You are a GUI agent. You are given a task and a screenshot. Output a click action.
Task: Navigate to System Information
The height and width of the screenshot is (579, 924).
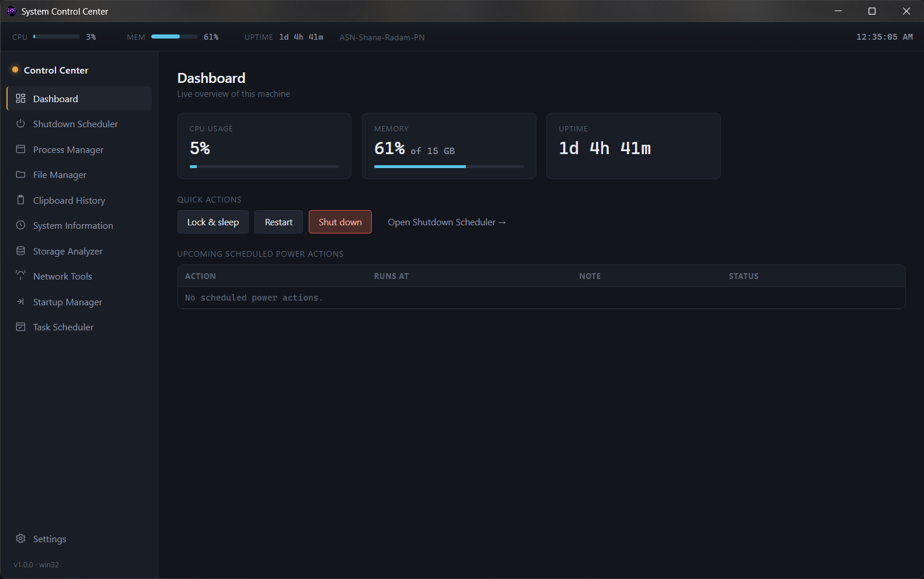(x=79, y=225)
